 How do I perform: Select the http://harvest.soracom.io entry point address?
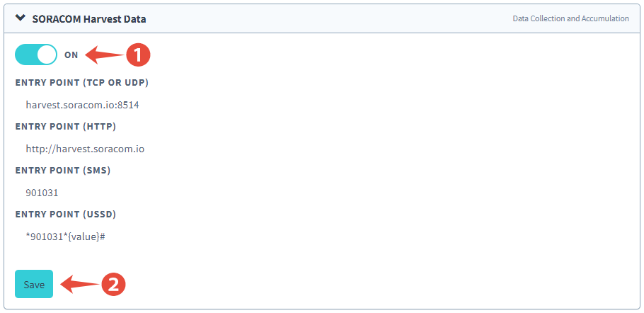point(85,149)
